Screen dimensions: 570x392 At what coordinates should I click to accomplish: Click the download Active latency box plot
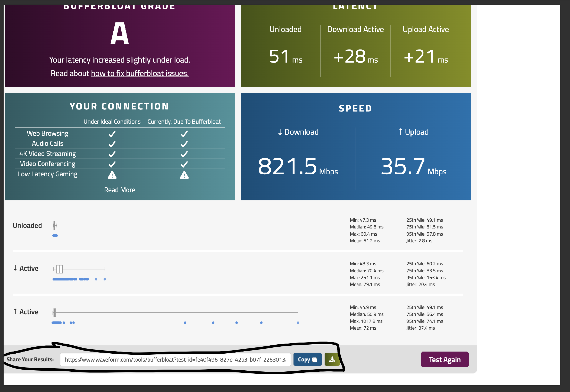(79, 269)
